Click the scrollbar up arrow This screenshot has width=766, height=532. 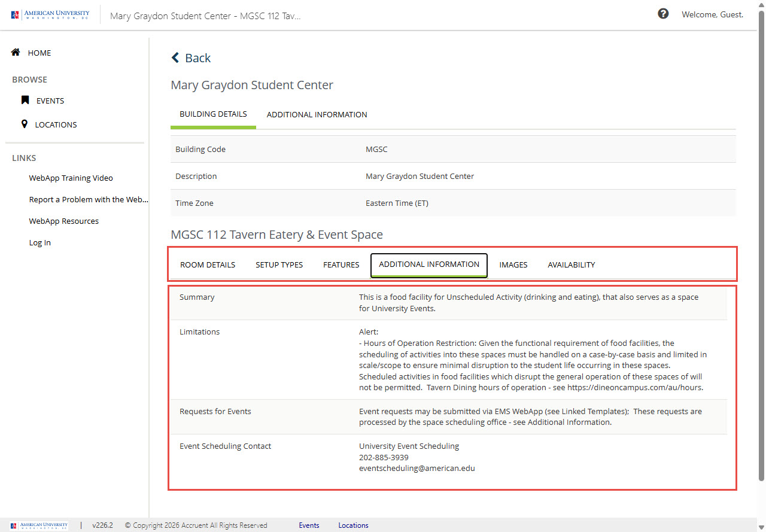coord(761,4)
